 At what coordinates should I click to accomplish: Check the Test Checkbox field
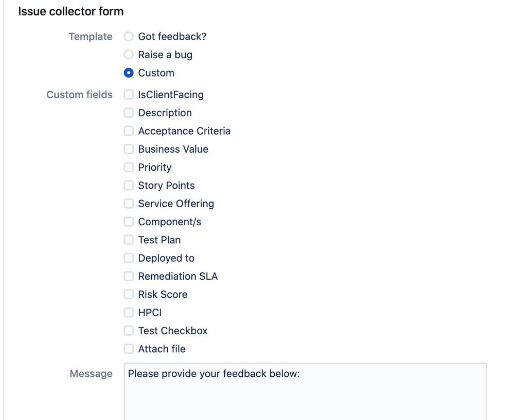[129, 331]
